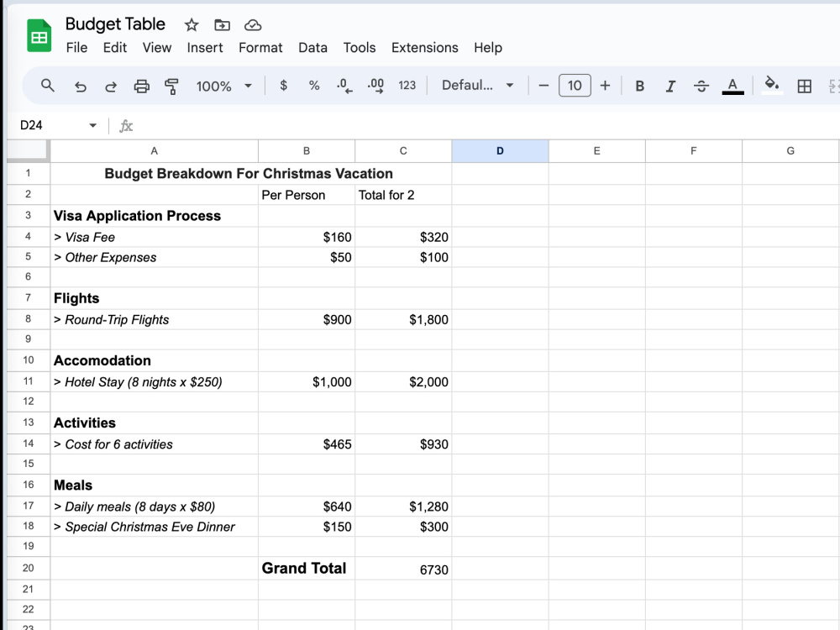Image resolution: width=840 pixels, height=630 pixels.
Task: Select the $465 activities cell
Action: coord(307,444)
